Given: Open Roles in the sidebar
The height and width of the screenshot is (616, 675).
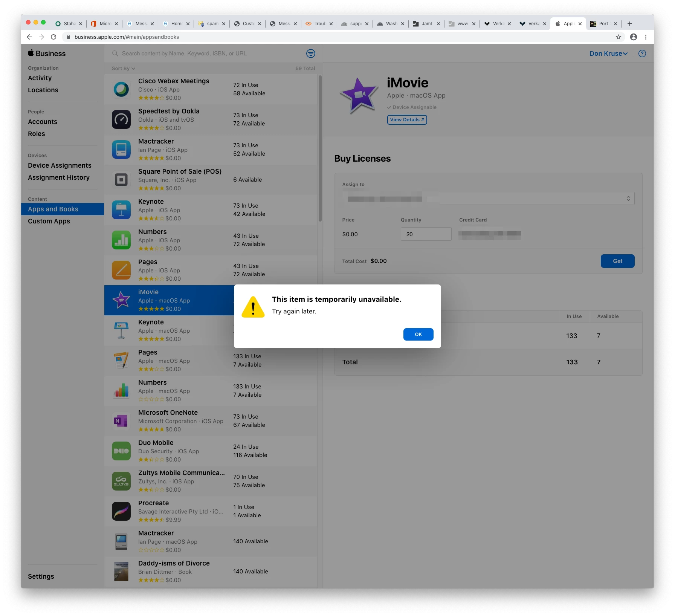Looking at the screenshot, I should click(36, 134).
